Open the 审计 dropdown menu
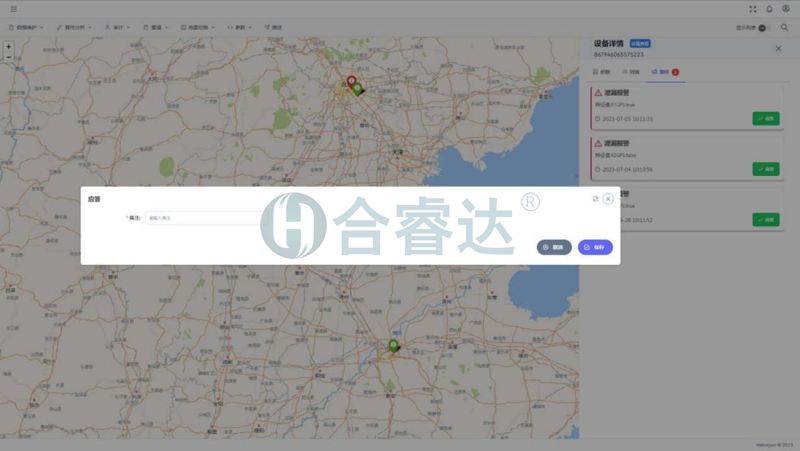Screen dimensions: 800x451 pyautogui.click(x=117, y=28)
